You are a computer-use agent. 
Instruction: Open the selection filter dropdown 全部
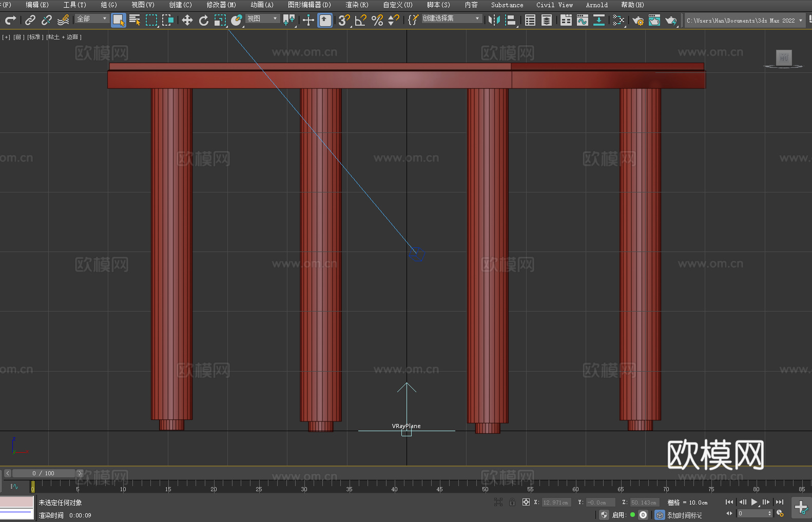(92, 18)
